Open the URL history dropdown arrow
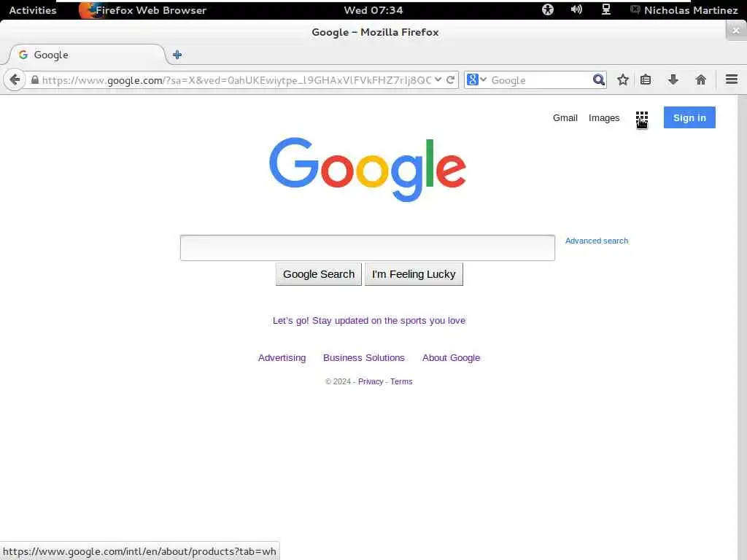The image size is (747, 560). click(438, 79)
